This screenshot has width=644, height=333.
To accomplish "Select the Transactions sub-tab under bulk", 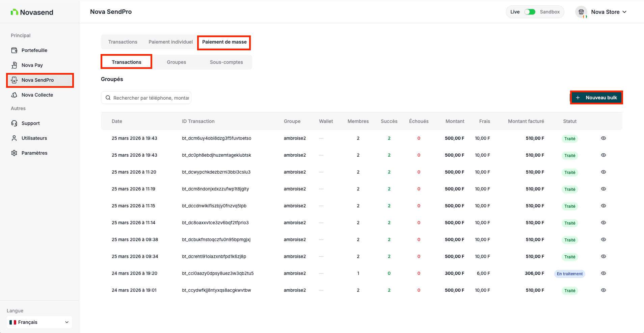I will [x=127, y=62].
